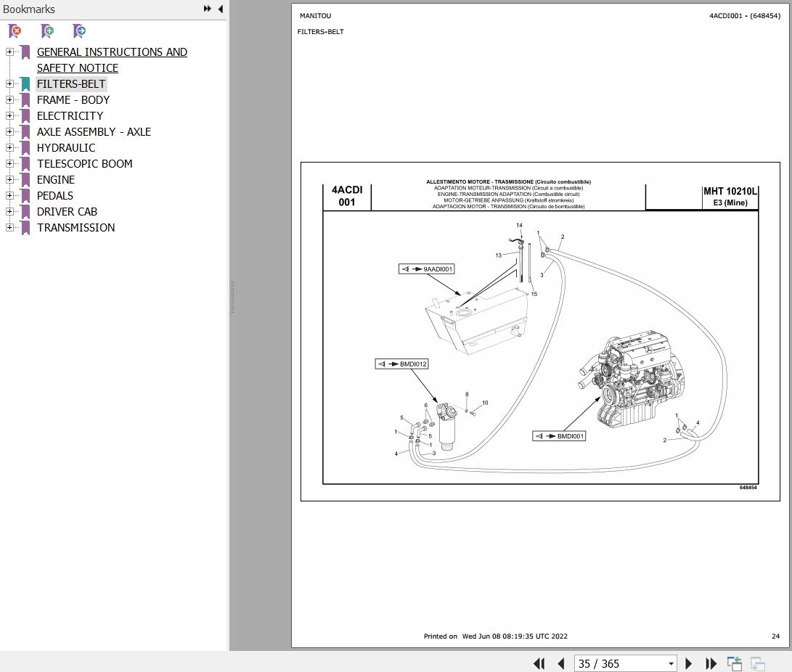
Task: Select the PEDALS bookmark
Action: [54, 195]
